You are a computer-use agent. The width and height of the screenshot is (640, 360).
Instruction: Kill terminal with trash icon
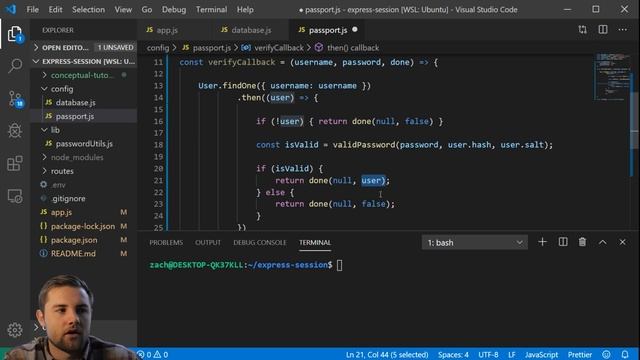point(582,242)
